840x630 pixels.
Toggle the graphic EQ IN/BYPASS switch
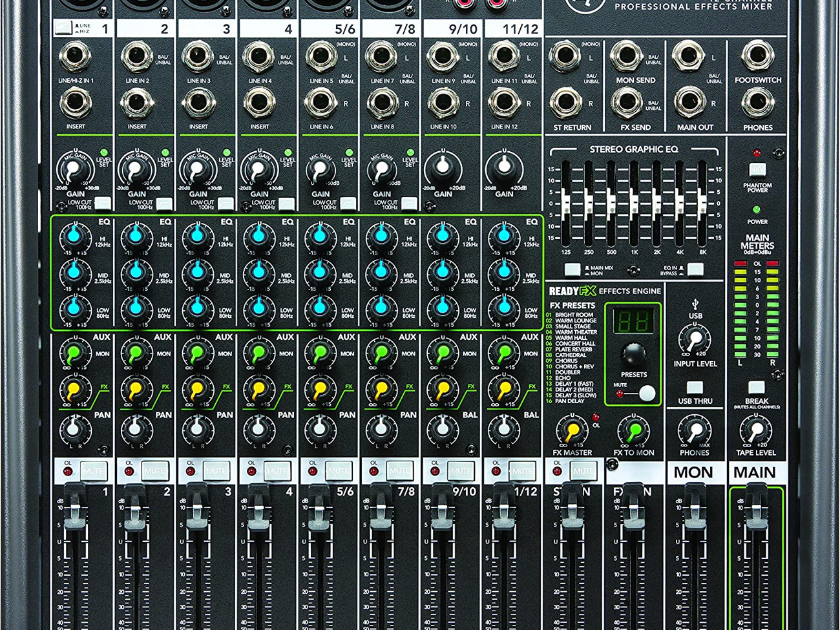[695, 269]
